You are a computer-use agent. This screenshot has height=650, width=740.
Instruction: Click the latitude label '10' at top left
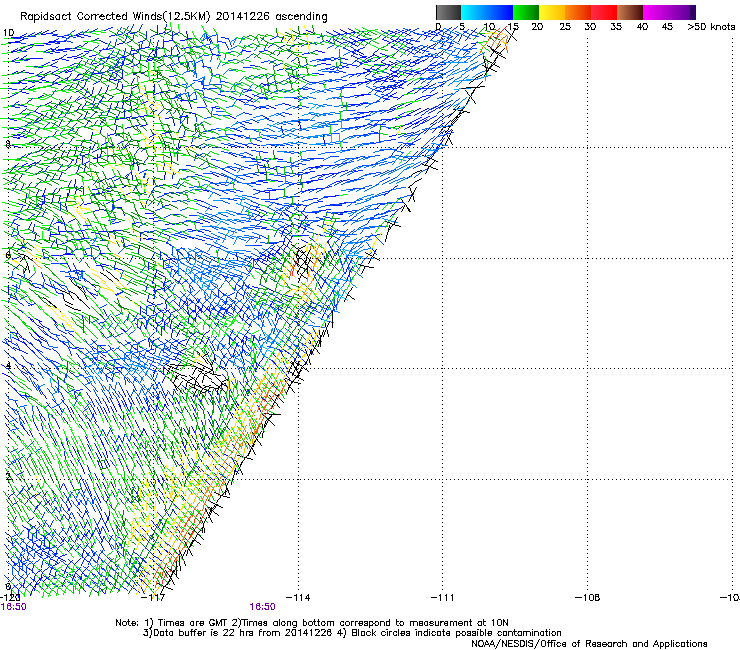[x=8, y=33]
